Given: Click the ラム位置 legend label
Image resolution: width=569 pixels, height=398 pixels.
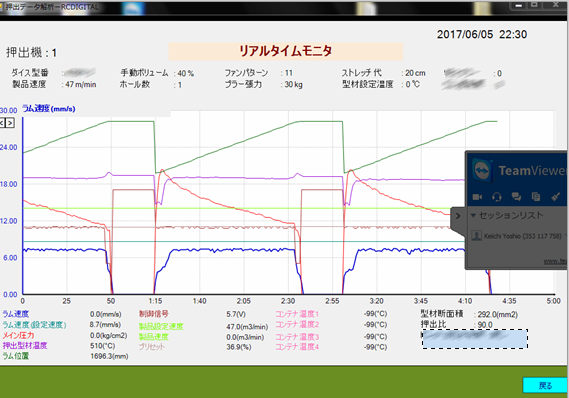Looking at the screenshot, I should pyautogui.click(x=16, y=356).
